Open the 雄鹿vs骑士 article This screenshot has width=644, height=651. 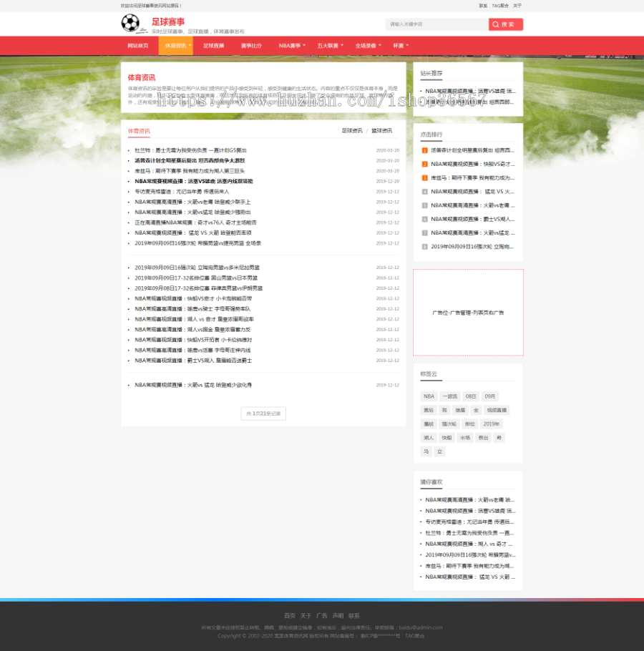pos(192,309)
